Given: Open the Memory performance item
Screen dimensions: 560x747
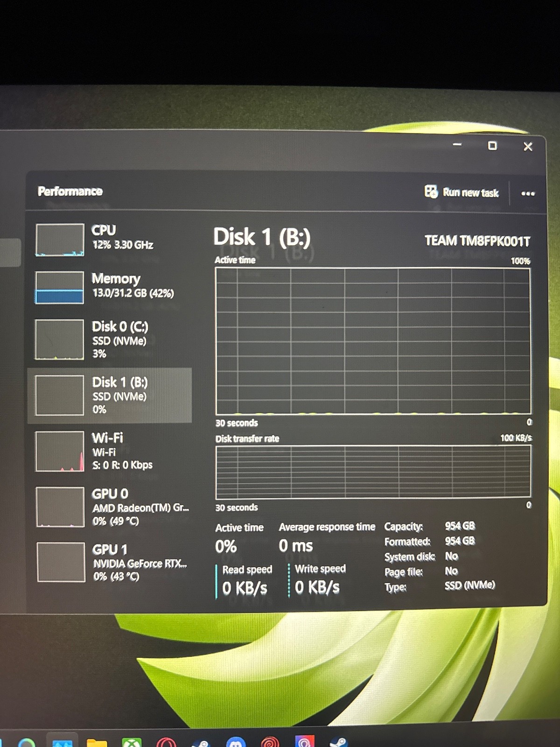Looking at the screenshot, I should 110,288.
